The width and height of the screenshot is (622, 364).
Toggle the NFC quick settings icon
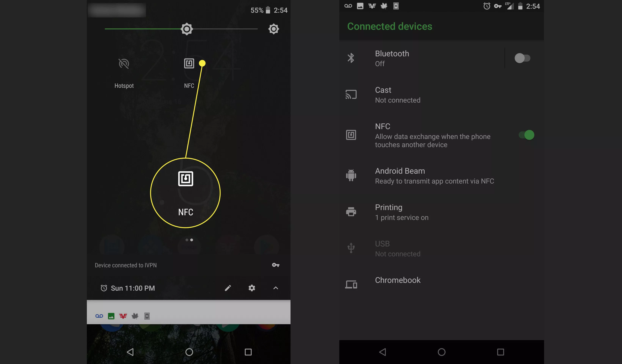[x=188, y=63]
